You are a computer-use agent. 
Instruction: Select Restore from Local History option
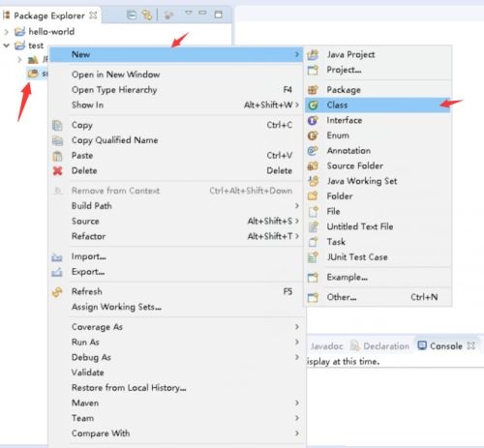129,388
